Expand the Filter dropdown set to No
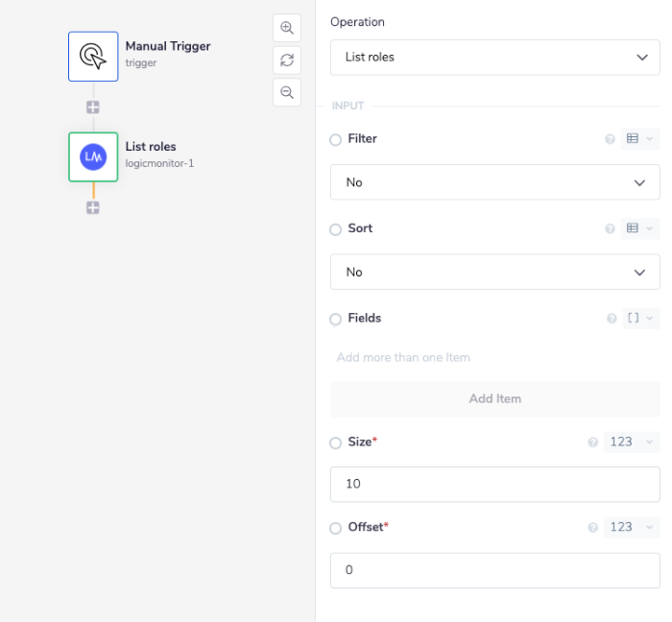Viewport: 672px width, 622px height. pyautogui.click(x=494, y=182)
